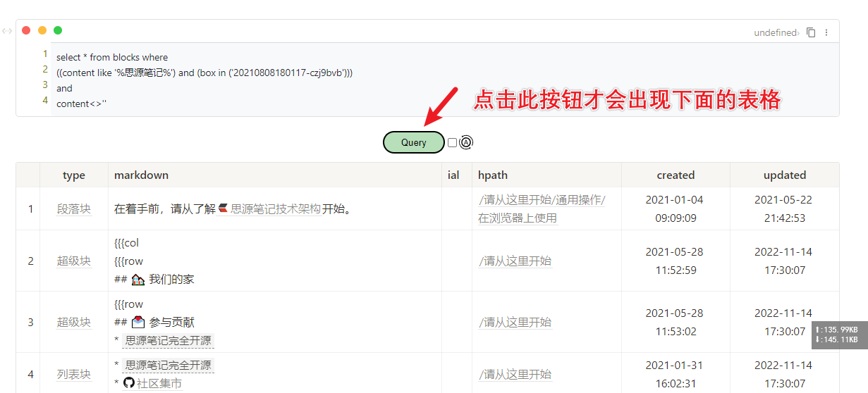The image size is (868, 393).
Task: Click the green Query button
Action: pos(414,142)
